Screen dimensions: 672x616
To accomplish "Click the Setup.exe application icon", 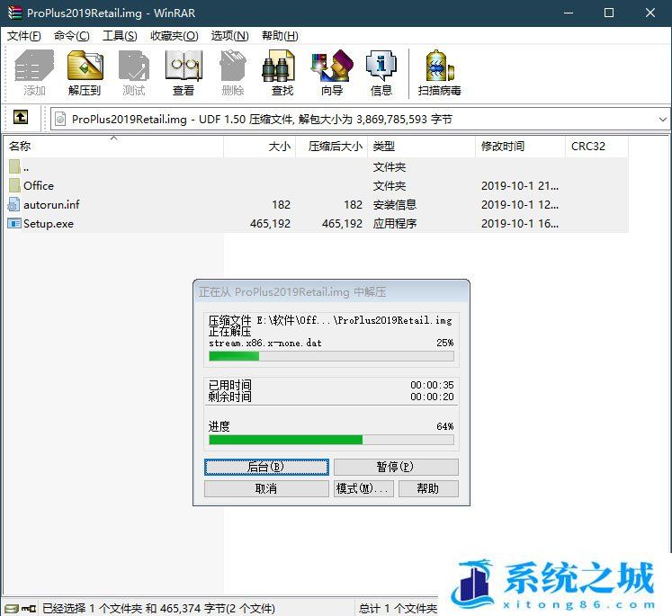I will (14, 223).
